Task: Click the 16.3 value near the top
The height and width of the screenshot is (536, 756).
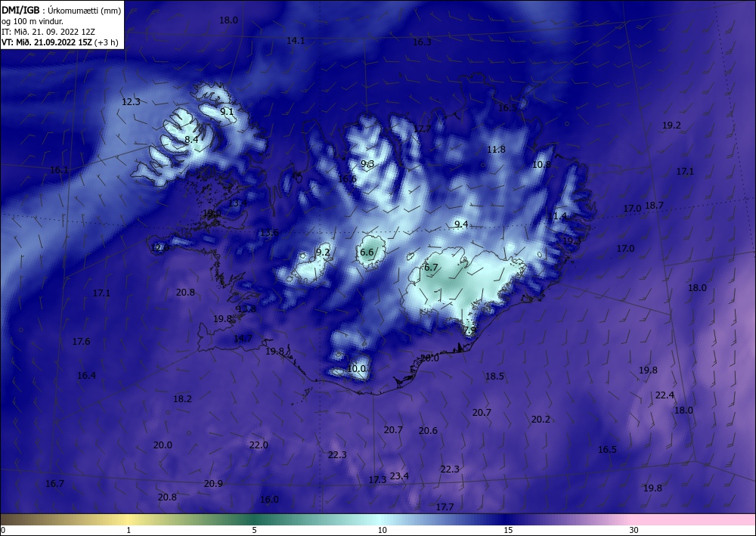Action: 422,42
